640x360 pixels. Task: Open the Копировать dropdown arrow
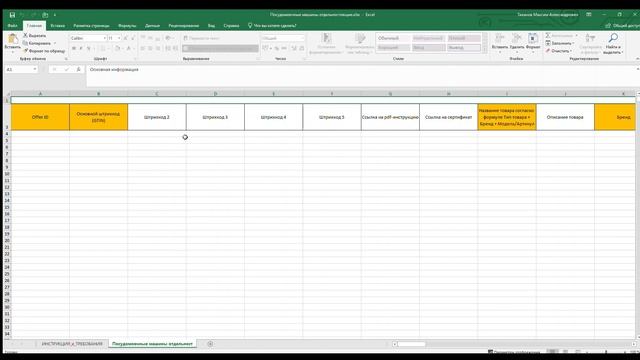click(55, 43)
